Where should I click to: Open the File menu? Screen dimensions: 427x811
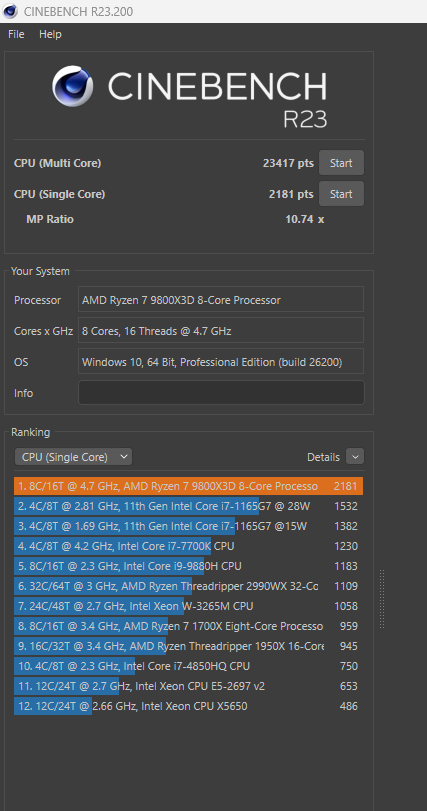coord(16,34)
